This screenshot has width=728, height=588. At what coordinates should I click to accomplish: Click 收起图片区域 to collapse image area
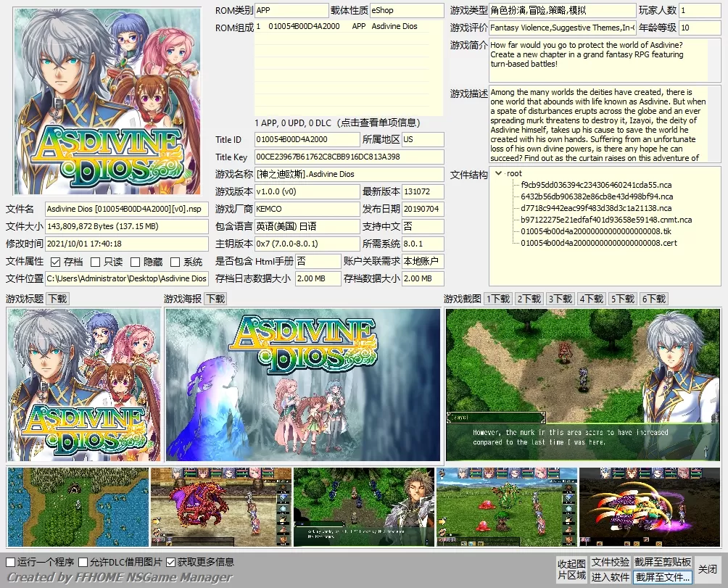click(x=571, y=569)
